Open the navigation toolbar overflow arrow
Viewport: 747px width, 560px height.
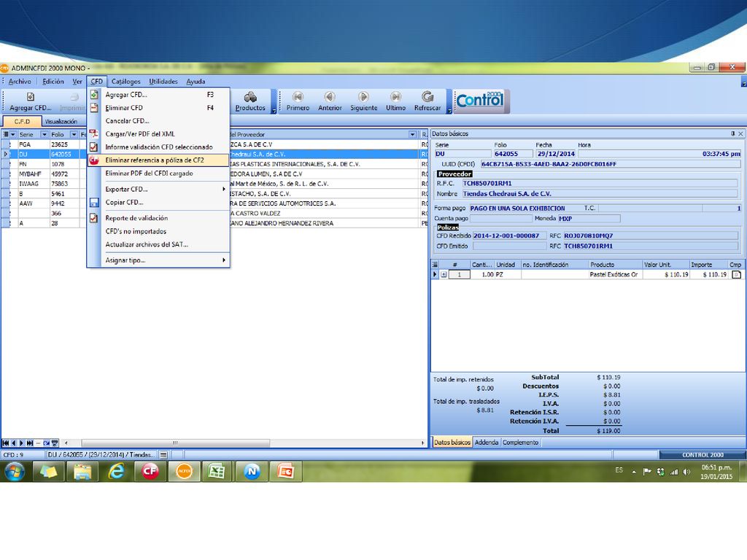[449, 111]
